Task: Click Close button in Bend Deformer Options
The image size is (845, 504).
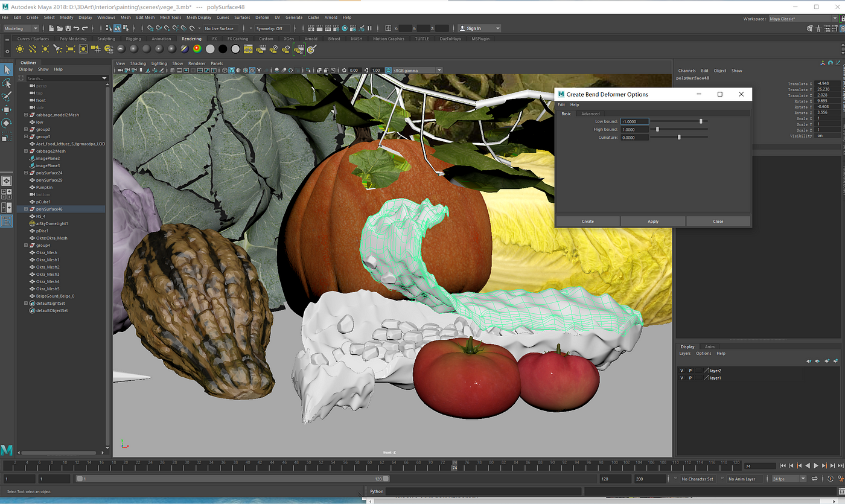Action: tap(718, 221)
